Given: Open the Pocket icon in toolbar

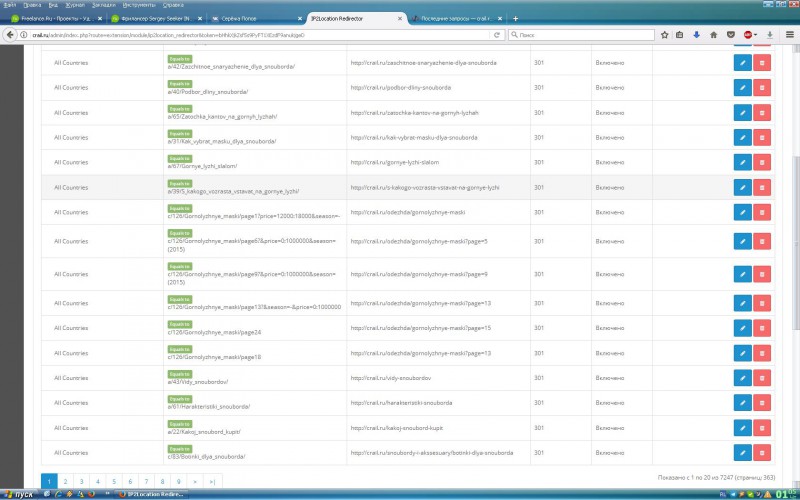Looking at the screenshot, I should (x=731, y=35).
